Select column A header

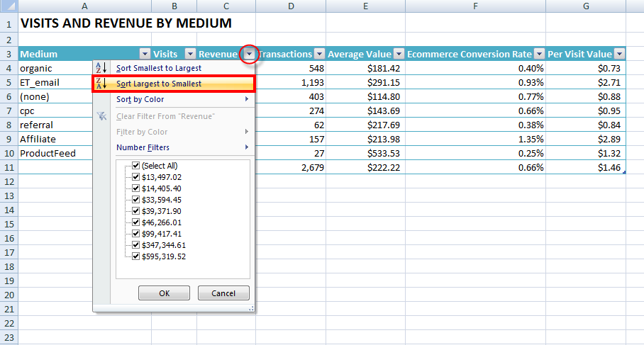coord(84,6)
